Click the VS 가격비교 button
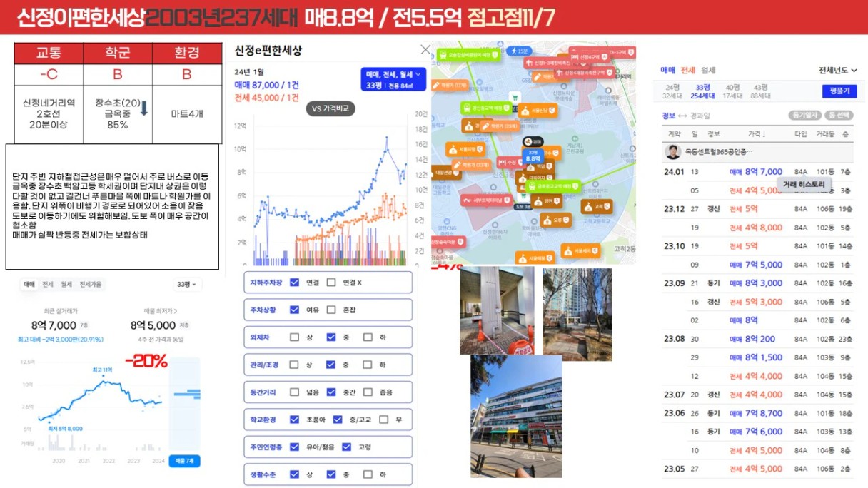Screen dimensions: 868x488 [330, 109]
